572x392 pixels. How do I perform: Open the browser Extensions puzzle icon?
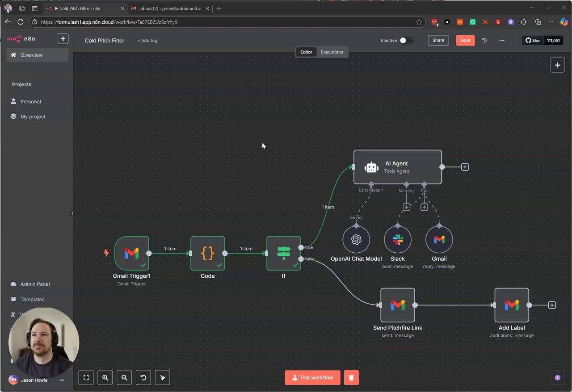[x=525, y=22]
